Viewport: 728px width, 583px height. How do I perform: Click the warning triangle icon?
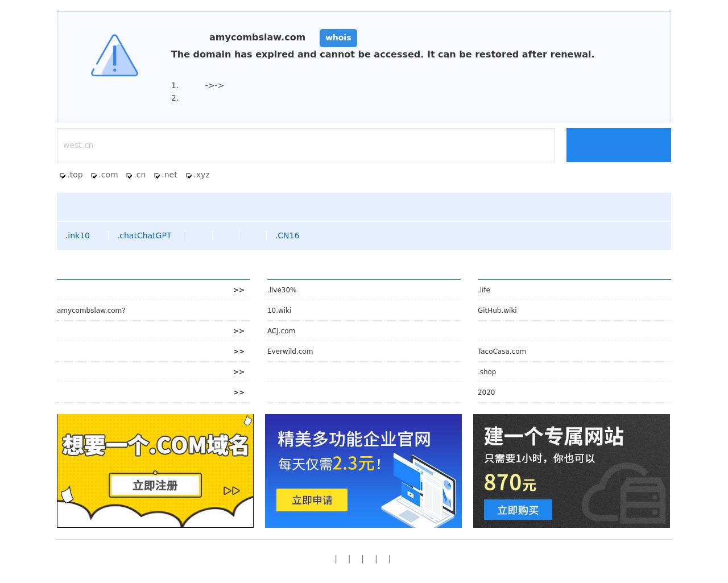click(114, 56)
